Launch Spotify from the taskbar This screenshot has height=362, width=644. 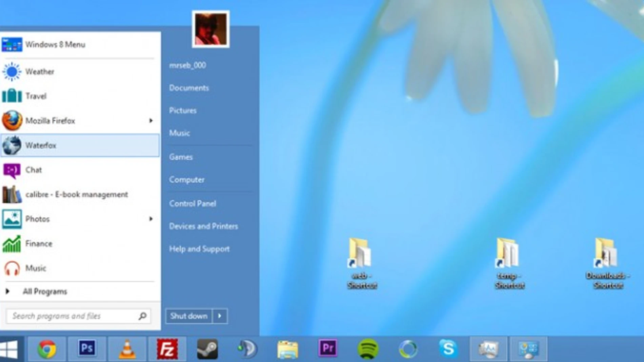(x=369, y=348)
